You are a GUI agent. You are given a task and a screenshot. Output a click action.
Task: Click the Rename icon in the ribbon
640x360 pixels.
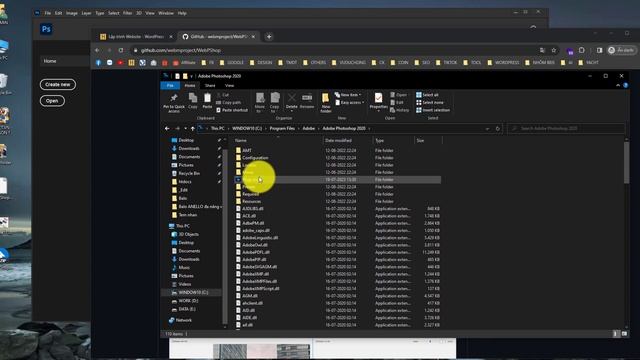(307, 100)
